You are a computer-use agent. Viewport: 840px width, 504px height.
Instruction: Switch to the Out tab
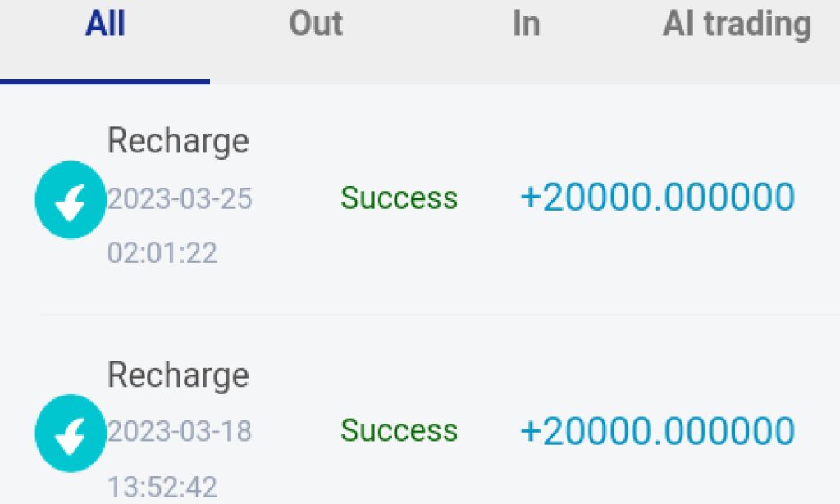click(x=316, y=24)
